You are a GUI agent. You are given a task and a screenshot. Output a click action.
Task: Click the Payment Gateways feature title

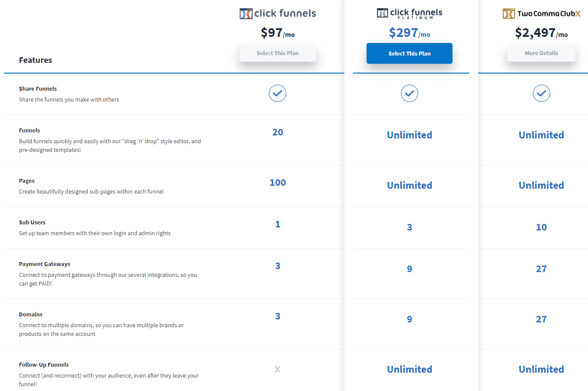44,264
